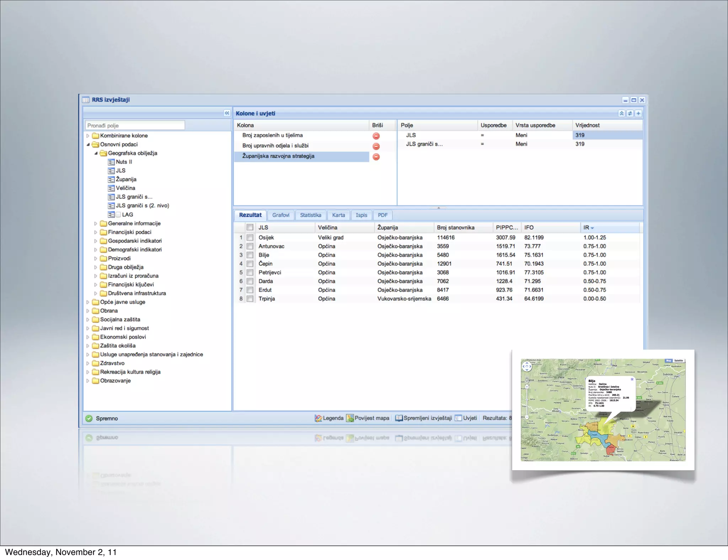The image size is (728, 560).
Task: Delete the Broj zaposlenih u tijelima column
Action: pos(376,136)
